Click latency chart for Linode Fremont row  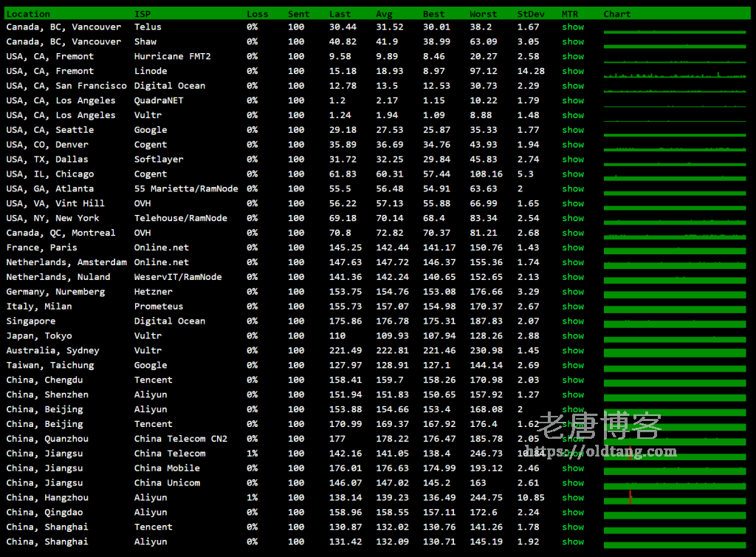pyautogui.click(x=676, y=74)
